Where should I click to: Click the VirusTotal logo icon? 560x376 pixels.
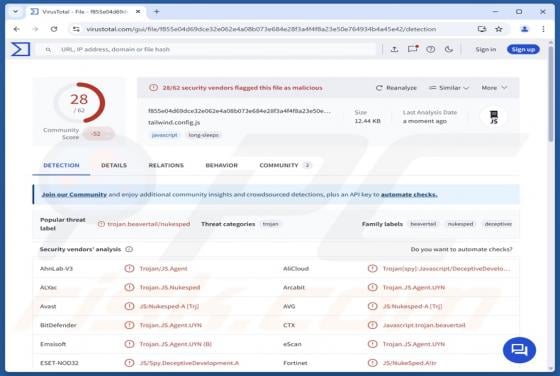click(x=20, y=49)
